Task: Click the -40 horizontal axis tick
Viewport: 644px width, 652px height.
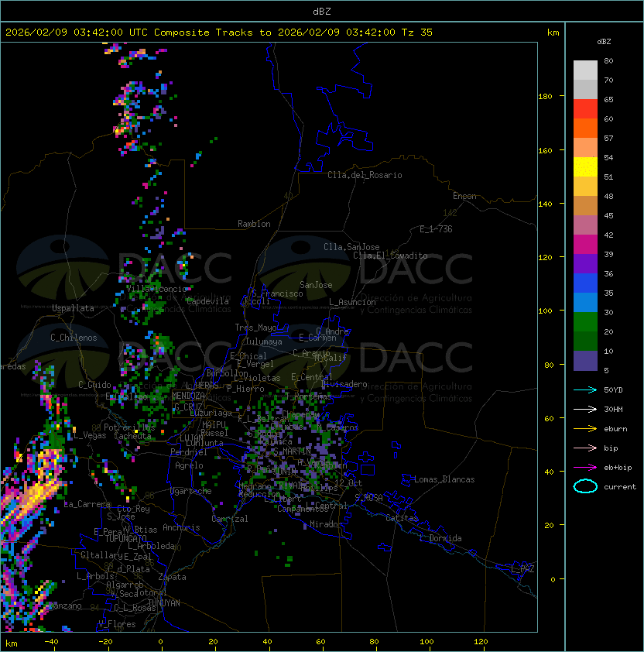Action: pos(51,642)
